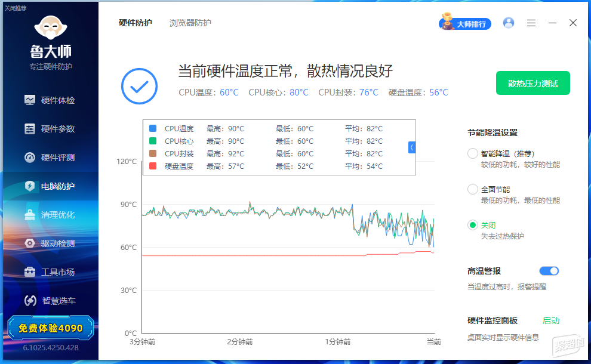Click version number 6.1025.4250.428
The height and width of the screenshot is (364, 591).
click(51, 347)
